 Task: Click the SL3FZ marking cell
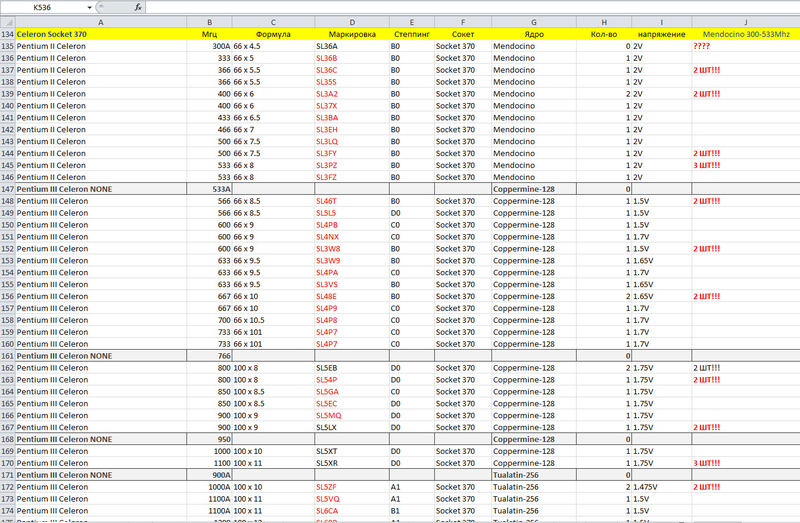click(352, 178)
